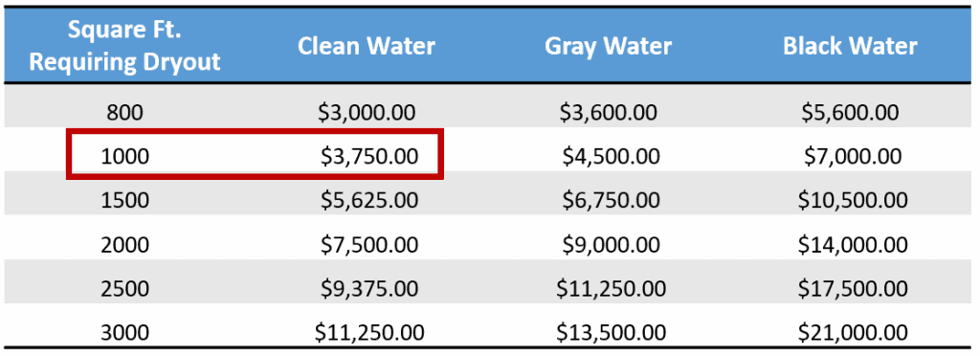This screenshot has height=356, width=980.
Task: Click the 800 square feet cell
Action: tap(124, 112)
